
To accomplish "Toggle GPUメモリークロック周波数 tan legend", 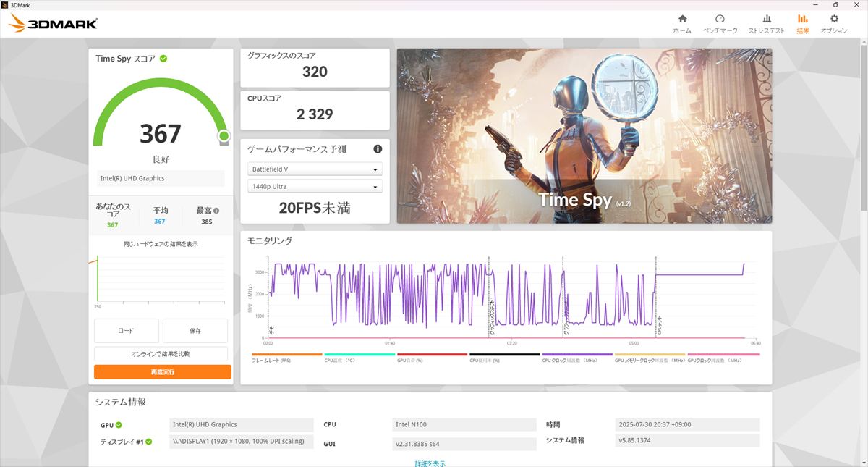I will pos(650,358).
